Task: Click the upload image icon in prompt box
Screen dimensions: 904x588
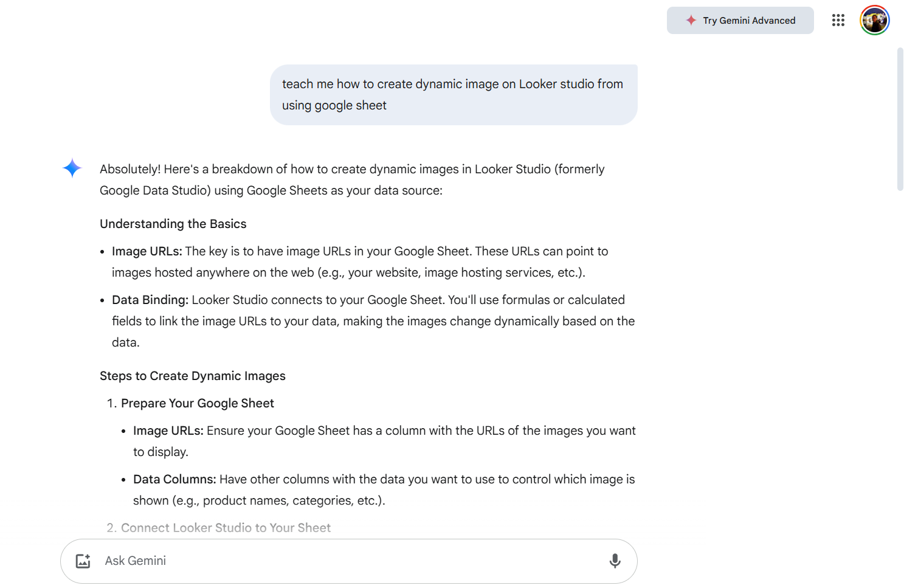Action: click(83, 561)
